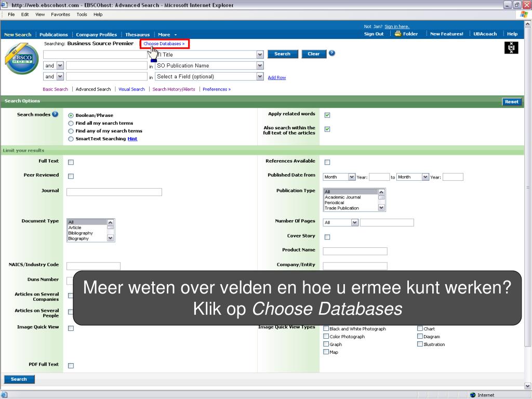Screen dimensions: 532x399
Task: Open the Favorites menu
Action: (60, 15)
